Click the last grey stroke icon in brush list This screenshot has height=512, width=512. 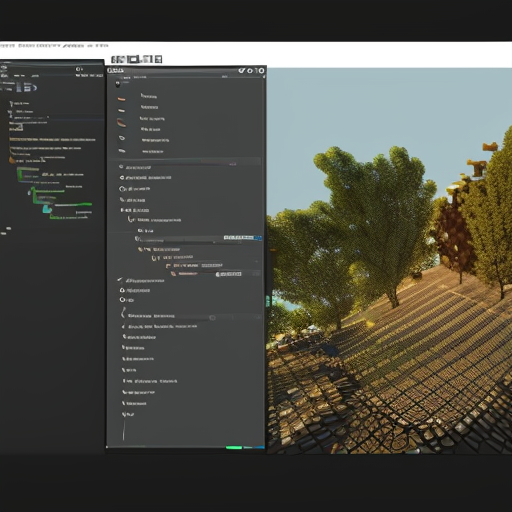tap(122, 151)
